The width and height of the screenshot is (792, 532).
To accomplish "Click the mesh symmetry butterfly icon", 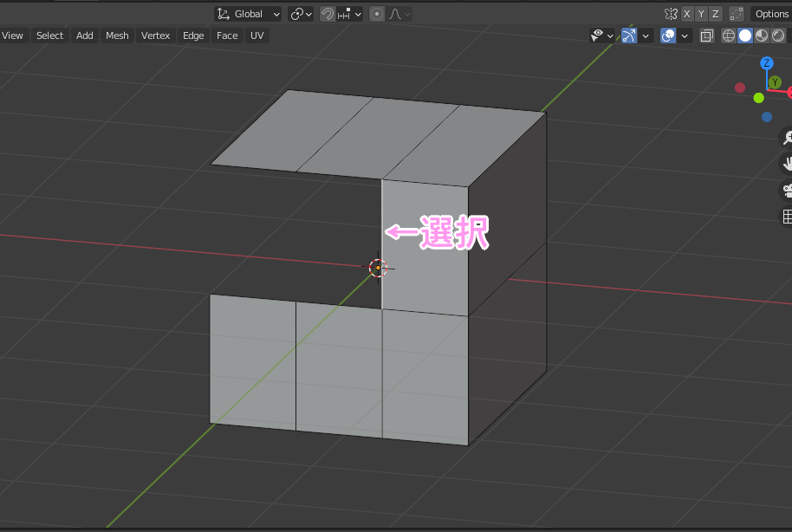I will pyautogui.click(x=671, y=14).
